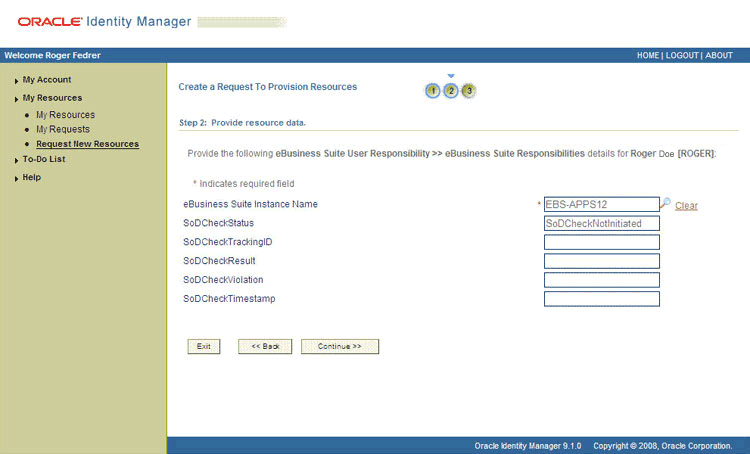The width and height of the screenshot is (750, 454).
Task: Click 'SoDCheckResult' label
Action: coord(219,261)
